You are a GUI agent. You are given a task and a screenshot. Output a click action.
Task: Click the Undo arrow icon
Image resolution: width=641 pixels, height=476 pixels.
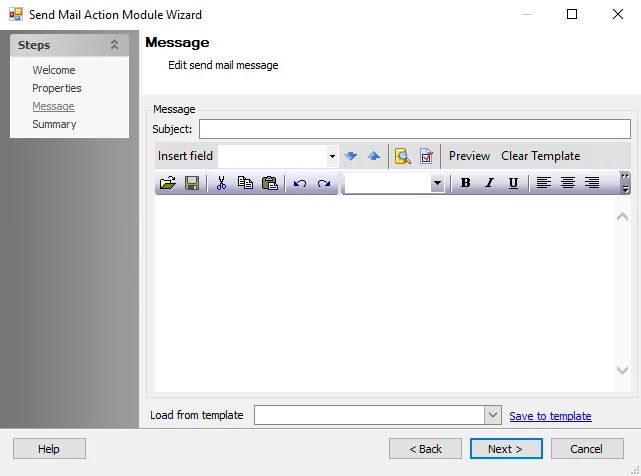click(300, 183)
